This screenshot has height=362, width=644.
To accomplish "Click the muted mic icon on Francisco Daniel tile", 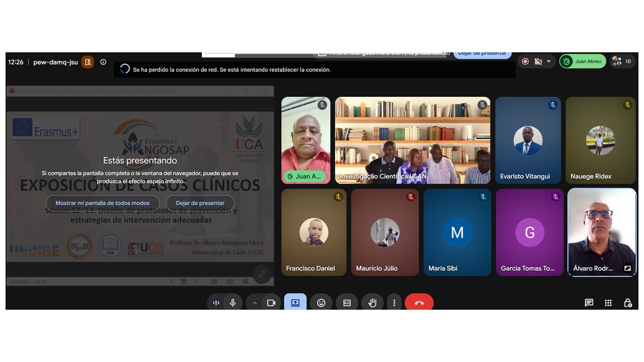I will coord(338,197).
